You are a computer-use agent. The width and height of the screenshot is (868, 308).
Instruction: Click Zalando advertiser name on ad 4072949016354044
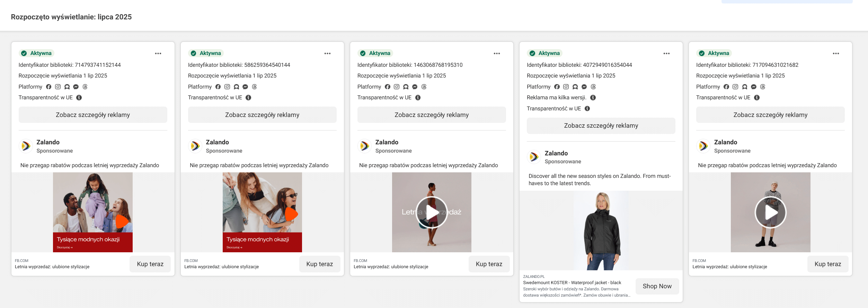[556, 153]
